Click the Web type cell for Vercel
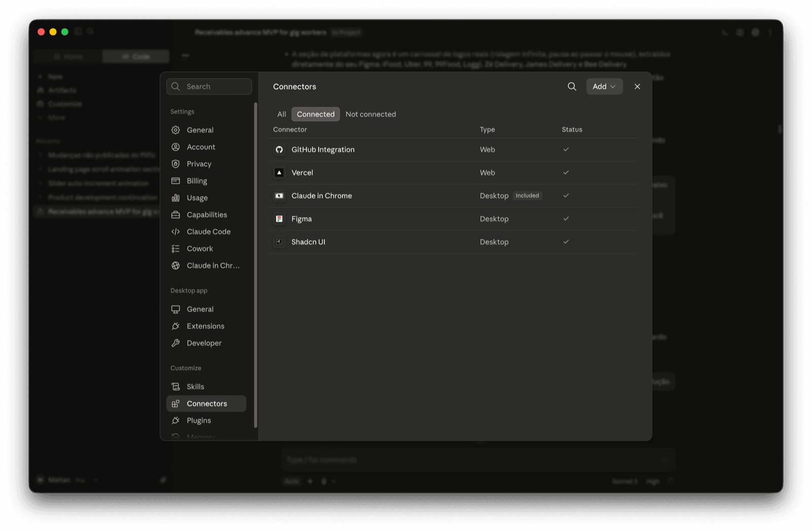The height and width of the screenshot is (531, 812). [487, 173]
